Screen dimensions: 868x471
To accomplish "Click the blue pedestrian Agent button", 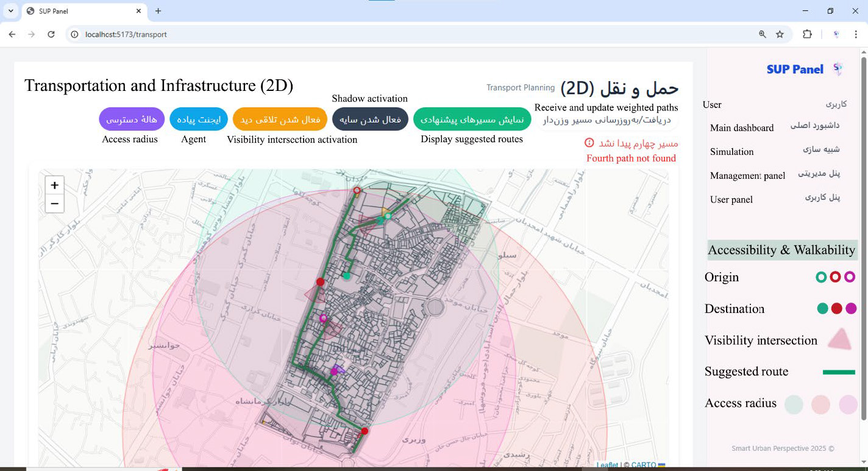I will [199, 119].
